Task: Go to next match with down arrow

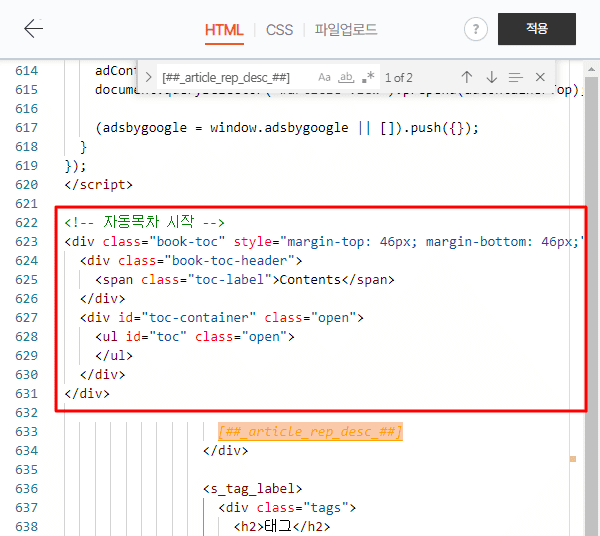Action: tap(491, 77)
